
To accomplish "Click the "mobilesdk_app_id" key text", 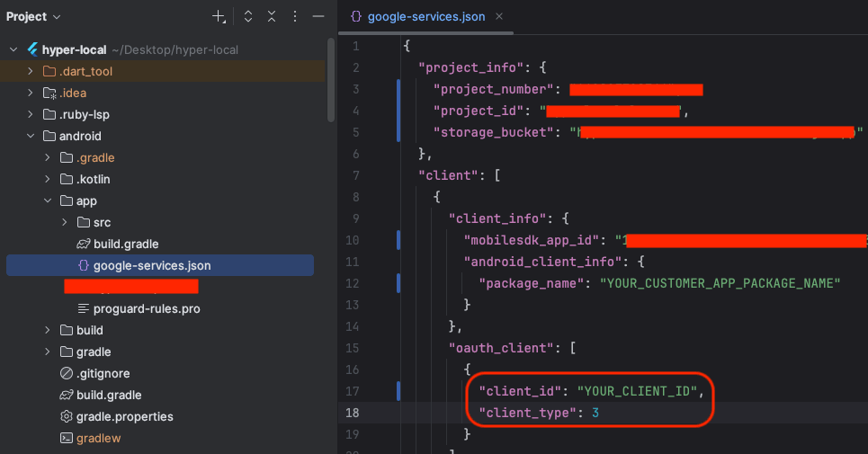I will (532, 240).
